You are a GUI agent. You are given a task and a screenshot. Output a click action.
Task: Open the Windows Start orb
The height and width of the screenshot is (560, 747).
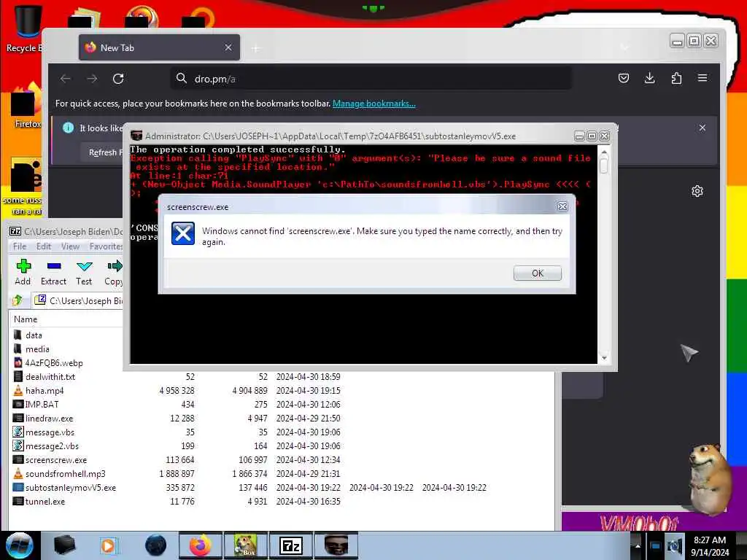coord(20,545)
